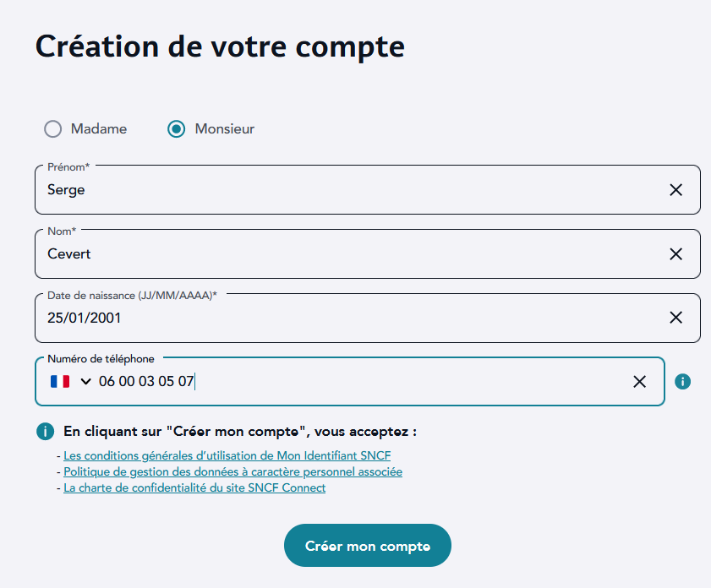711x588 pixels.
Task: Open personal data management policy link
Action: coord(232,472)
